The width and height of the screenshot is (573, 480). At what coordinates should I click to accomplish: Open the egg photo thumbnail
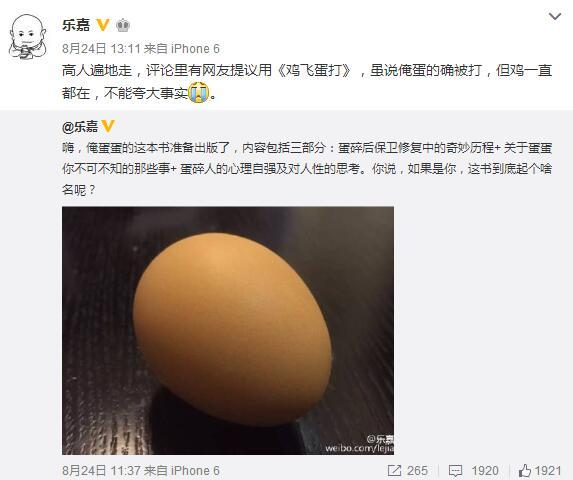(x=228, y=330)
